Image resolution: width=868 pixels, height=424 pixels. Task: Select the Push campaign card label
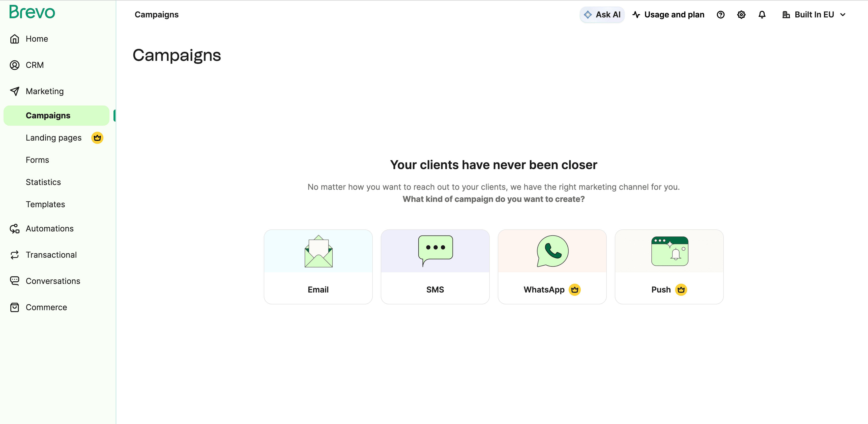tap(661, 290)
